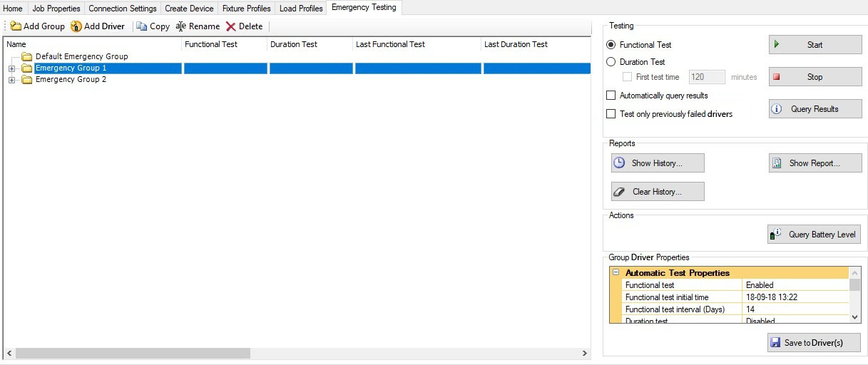Click the Add Group toolbar icon

[x=15, y=26]
